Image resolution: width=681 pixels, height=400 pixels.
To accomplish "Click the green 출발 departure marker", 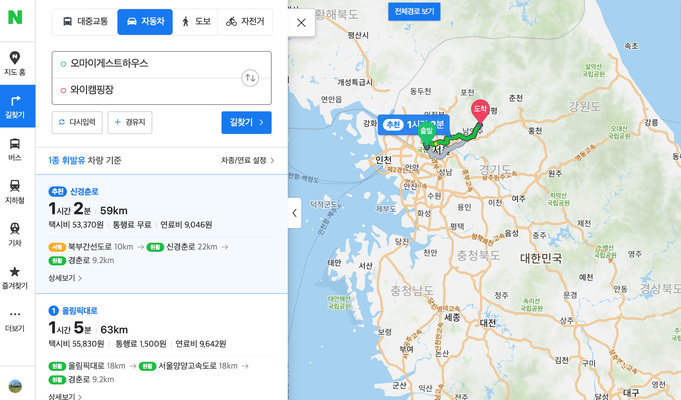I will (x=426, y=134).
